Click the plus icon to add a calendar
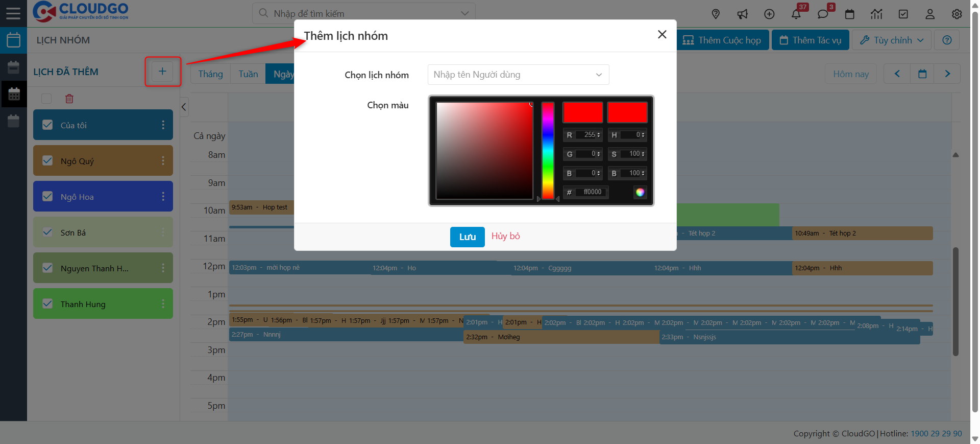This screenshot has height=444, width=980. [x=162, y=71]
